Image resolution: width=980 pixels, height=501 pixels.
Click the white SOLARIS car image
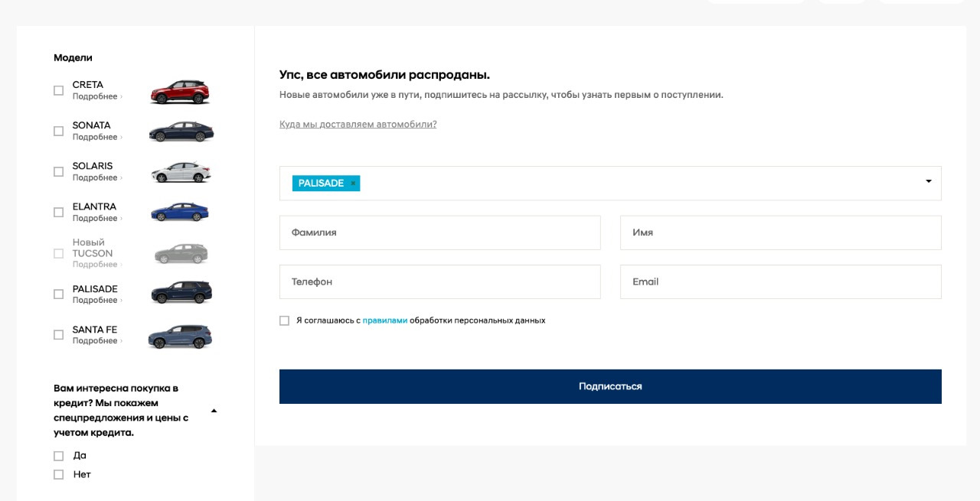(x=181, y=173)
